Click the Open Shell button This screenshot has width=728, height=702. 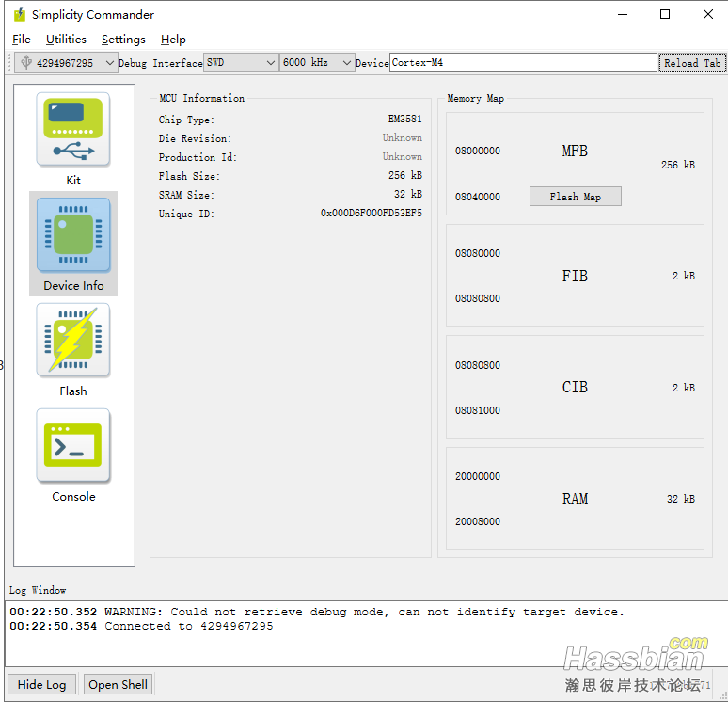click(x=118, y=684)
